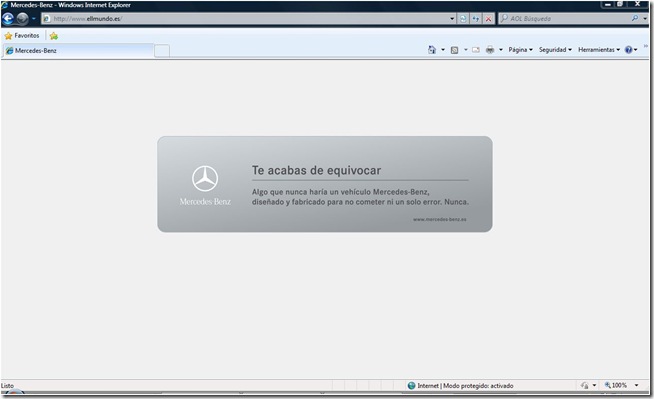Image resolution: width=654 pixels, height=399 pixels.
Task: Expand the address bar URL history dropdown
Action: click(x=452, y=19)
